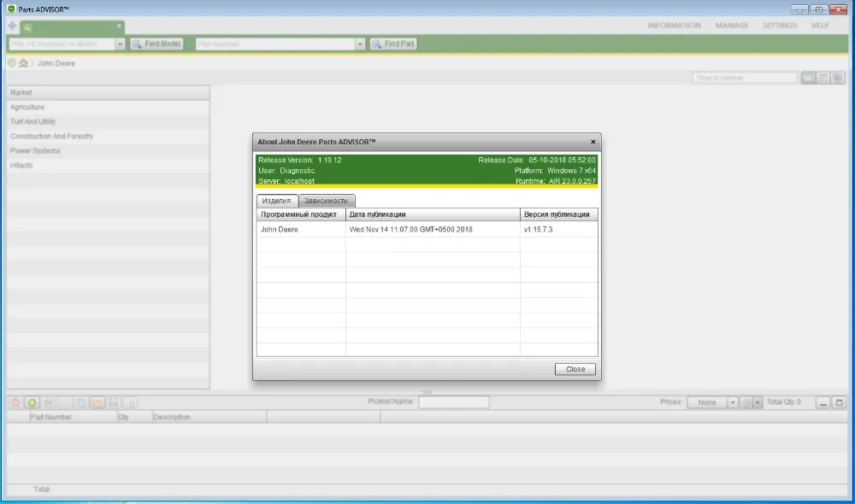Switch to grid view icon

[823, 78]
